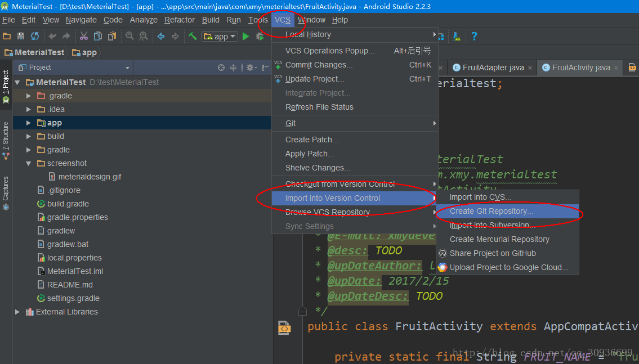
Task: Click app breadcrumb in navigation bar
Action: tap(85, 52)
